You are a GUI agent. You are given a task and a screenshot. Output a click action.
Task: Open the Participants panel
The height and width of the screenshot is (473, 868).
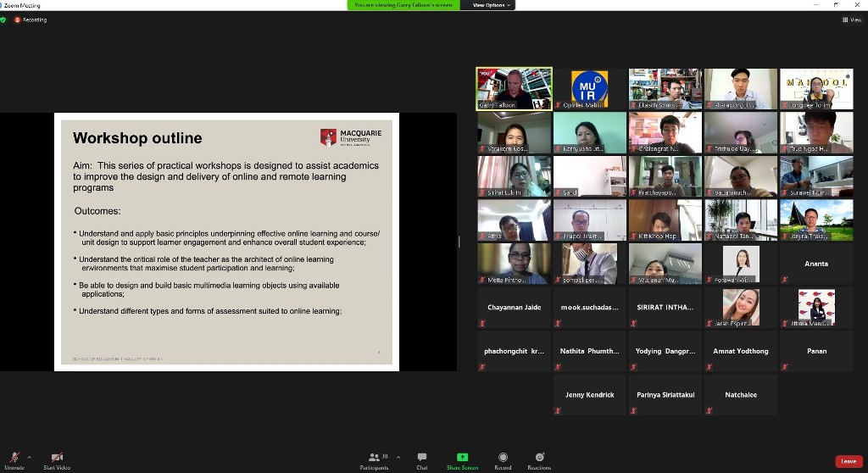(373, 459)
